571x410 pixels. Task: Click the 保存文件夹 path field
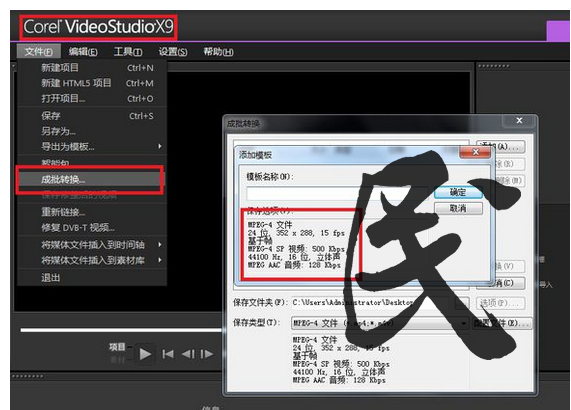(x=371, y=303)
